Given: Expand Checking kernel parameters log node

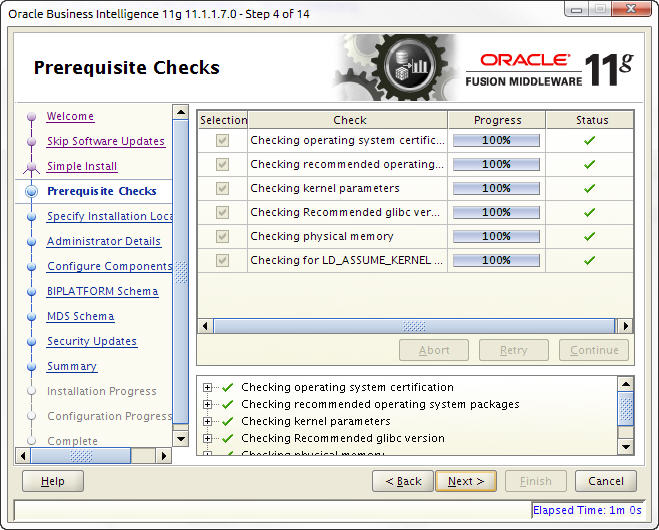Looking at the screenshot, I should click(207, 421).
